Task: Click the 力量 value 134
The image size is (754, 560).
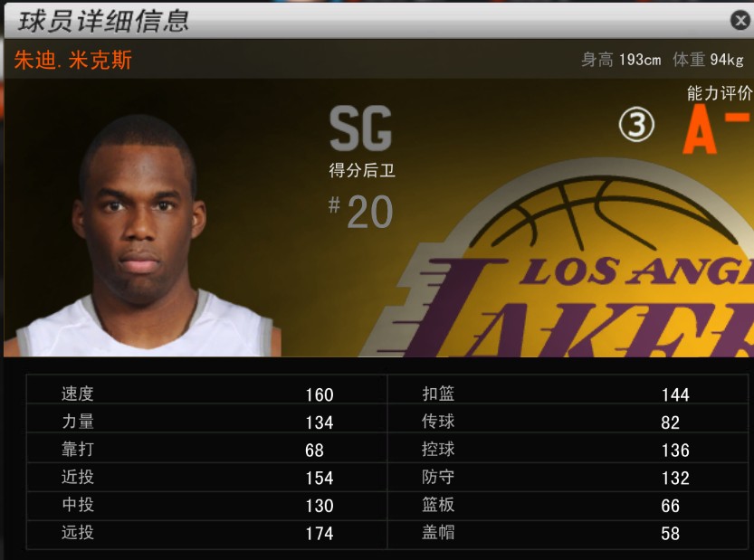Action: [320, 422]
